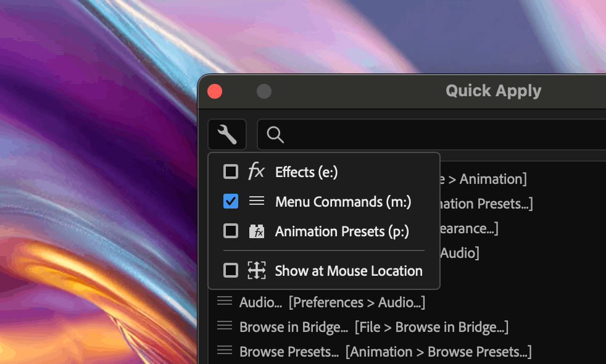This screenshot has width=606, height=364.
Task: Close the Quick Apply window with red button
Action: point(215,91)
